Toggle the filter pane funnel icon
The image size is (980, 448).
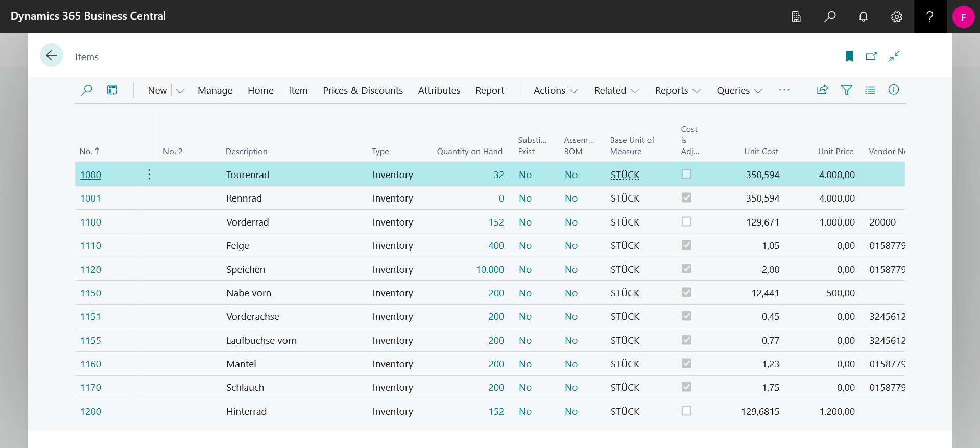847,90
